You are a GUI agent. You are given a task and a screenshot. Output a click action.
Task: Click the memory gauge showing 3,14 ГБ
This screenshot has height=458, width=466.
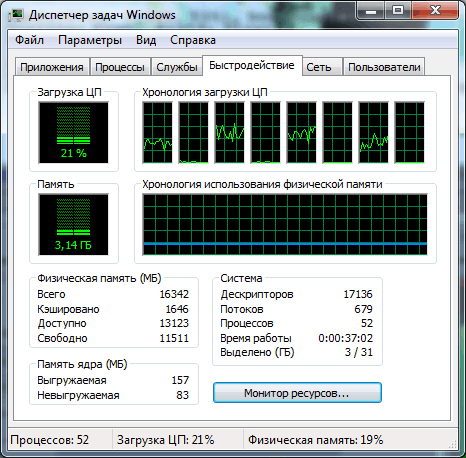[x=73, y=225]
